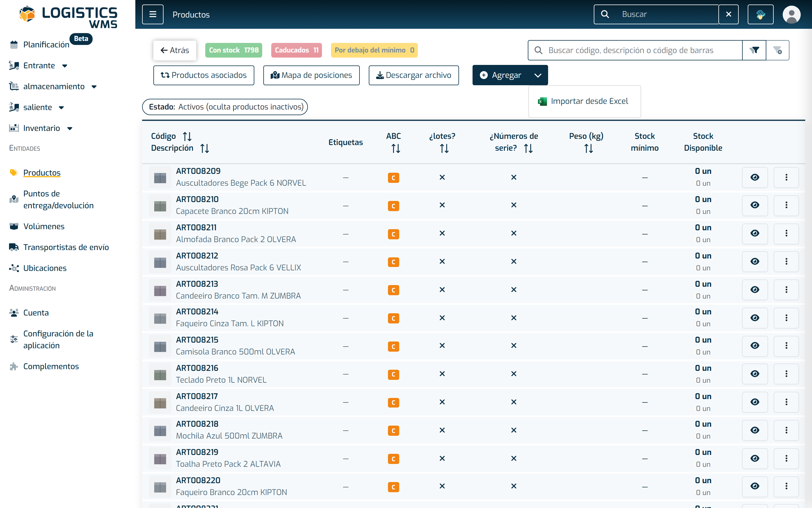Collapse the Agregar dropdown chevron
The image size is (812, 508).
pos(538,75)
